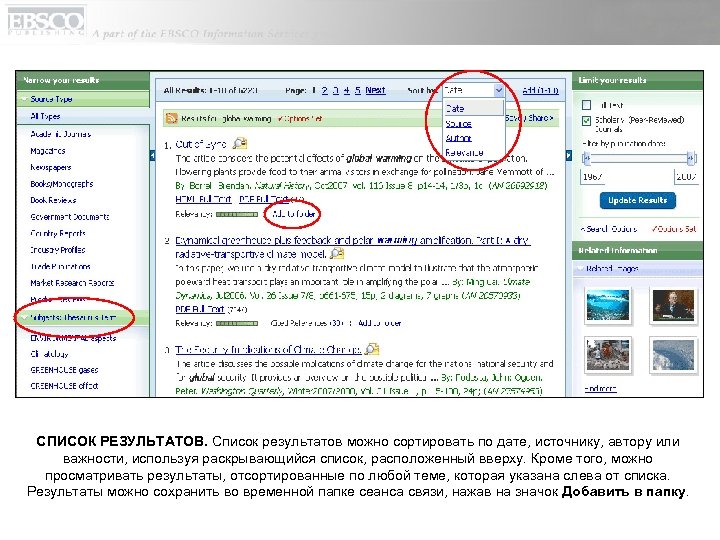The height and width of the screenshot is (540, 720).
Task: Open the bottom-left related image thumbnail
Action: [608, 355]
